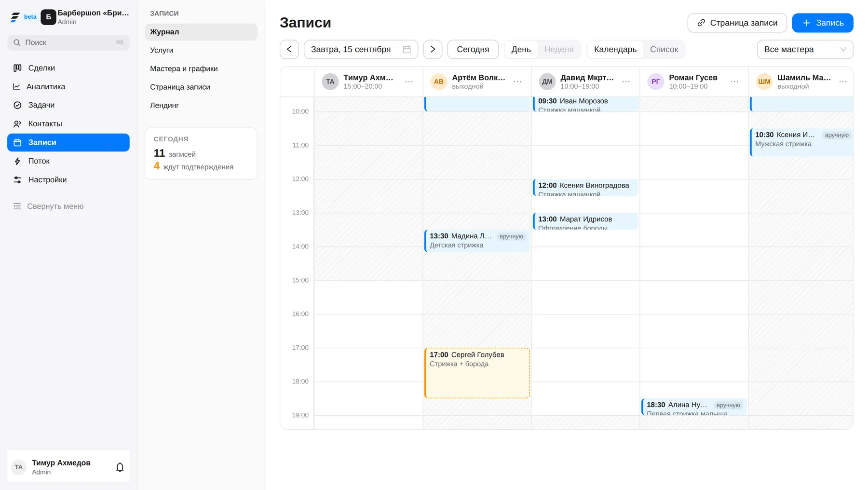Open Настройки in the sidebar
Screen dimensions: 868x490
coord(68,180)
